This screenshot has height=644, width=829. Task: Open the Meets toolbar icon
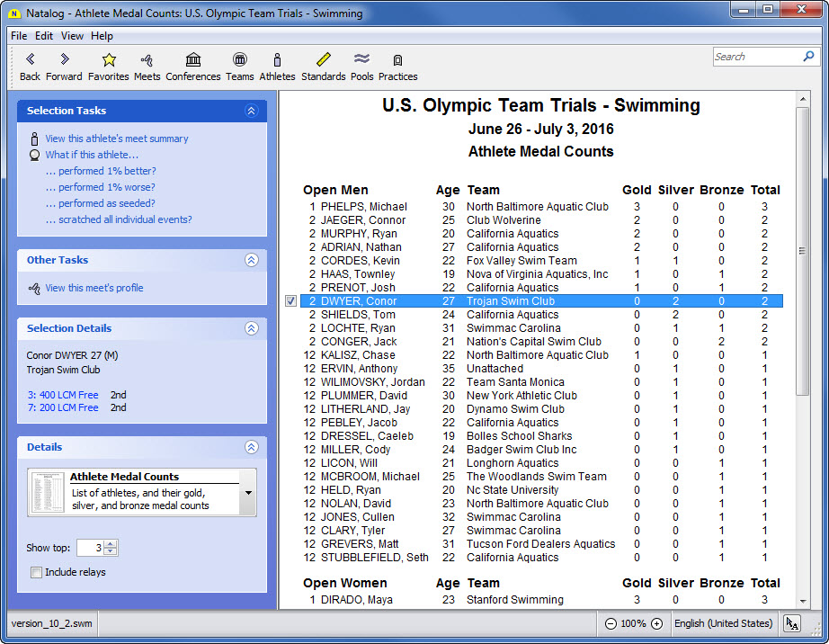coord(147,60)
